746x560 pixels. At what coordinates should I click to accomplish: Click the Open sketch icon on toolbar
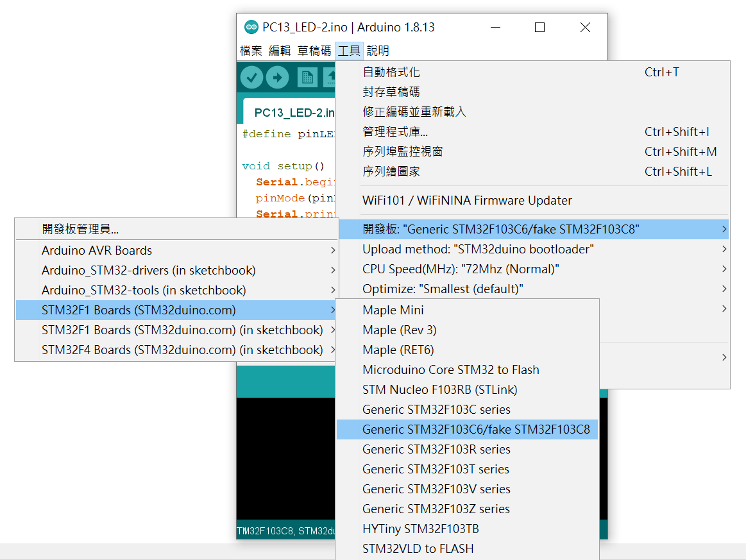tap(331, 77)
